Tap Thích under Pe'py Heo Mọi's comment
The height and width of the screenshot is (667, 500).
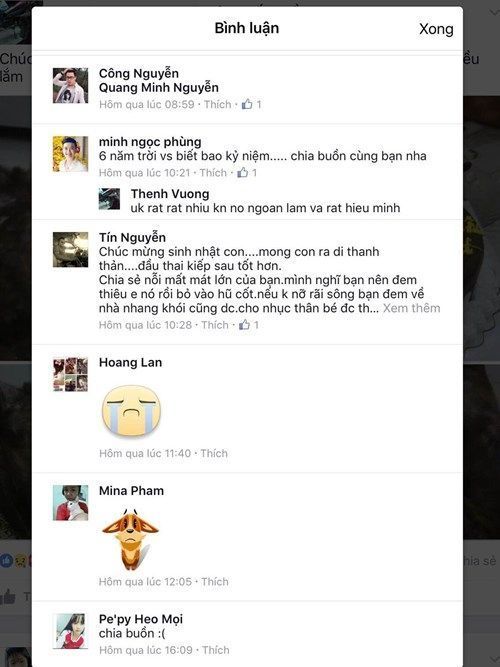tap(216, 650)
